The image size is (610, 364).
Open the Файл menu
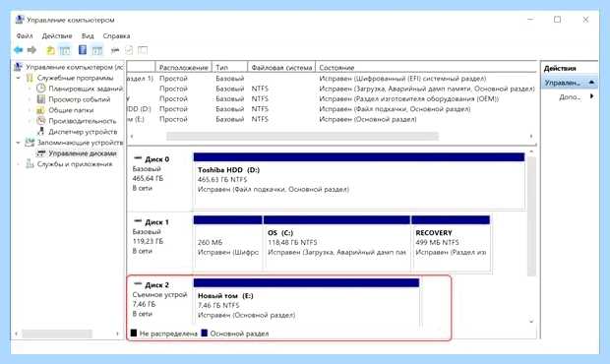[x=25, y=35]
